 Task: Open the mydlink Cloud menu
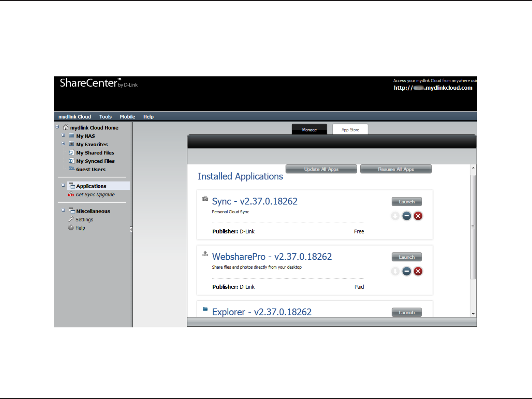(75, 117)
